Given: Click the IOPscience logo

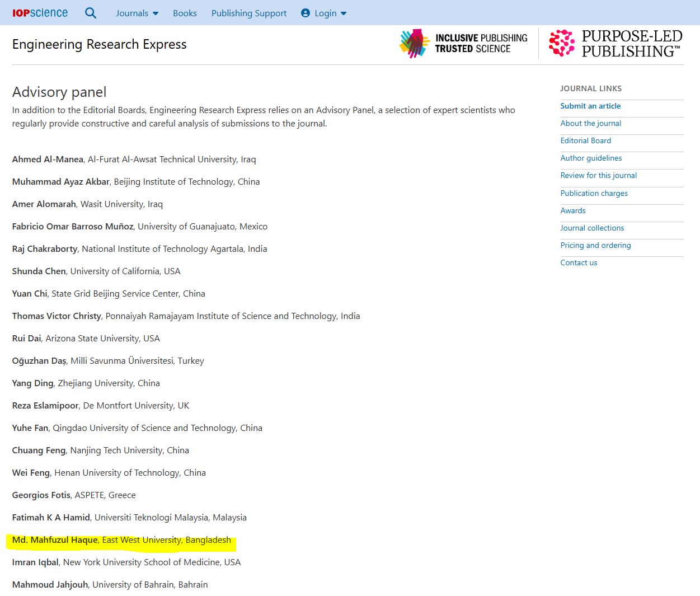Looking at the screenshot, I should click(40, 13).
